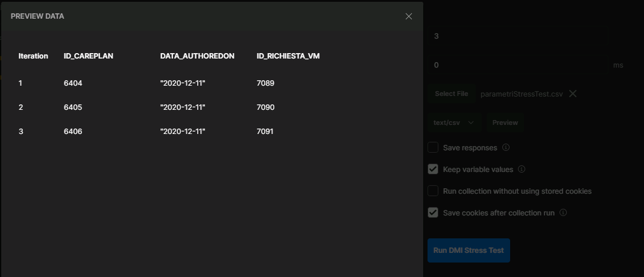644x277 pixels.
Task: Select careplan value 6404
Action: click(x=73, y=83)
